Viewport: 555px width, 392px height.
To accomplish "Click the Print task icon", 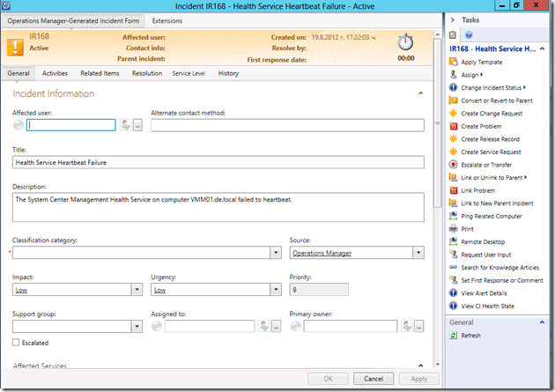I will [453, 229].
